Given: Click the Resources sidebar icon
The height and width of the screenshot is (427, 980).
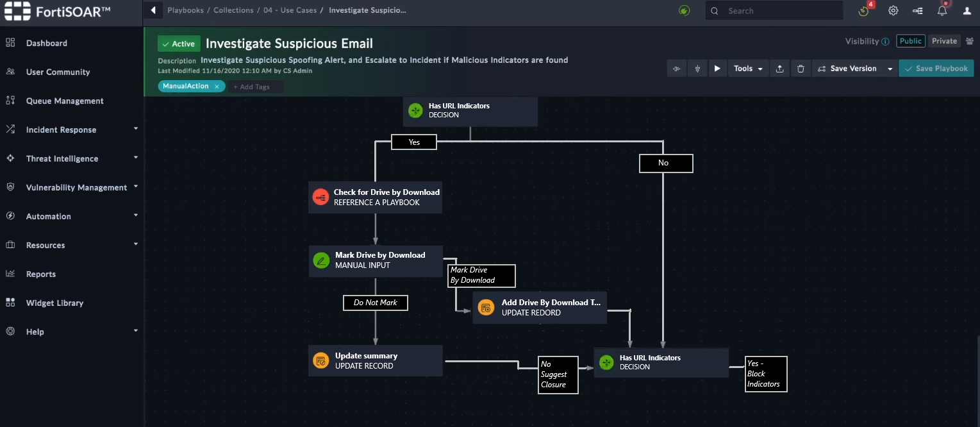Looking at the screenshot, I should point(10,245).
